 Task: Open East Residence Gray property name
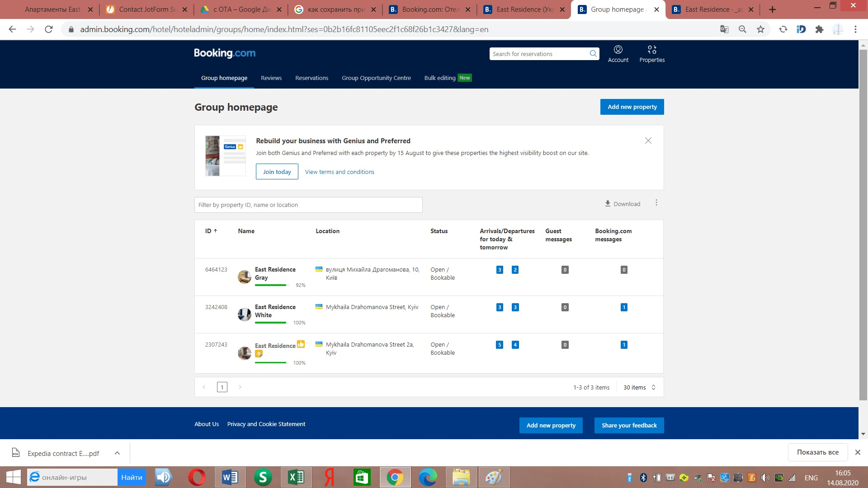pos(275,273)
